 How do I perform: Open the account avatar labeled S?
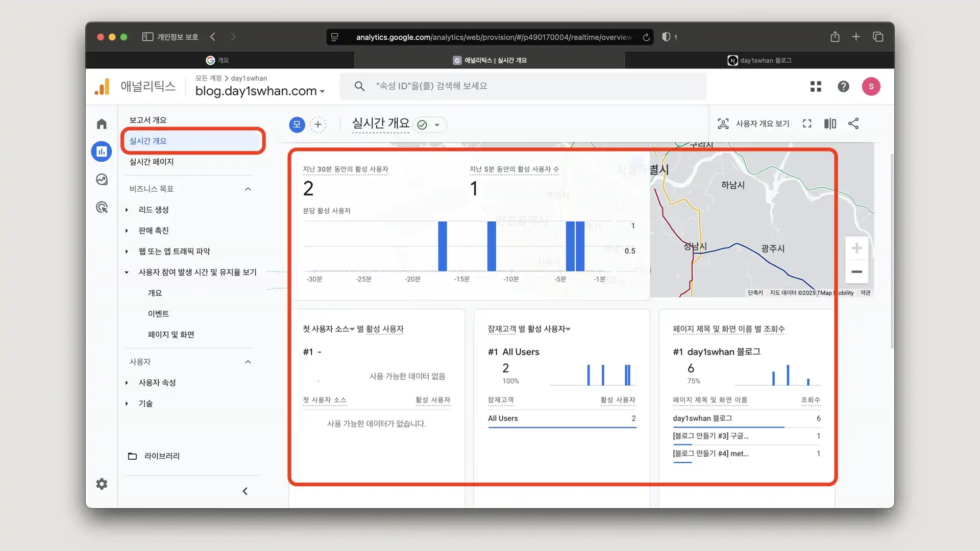coord(871,86)
